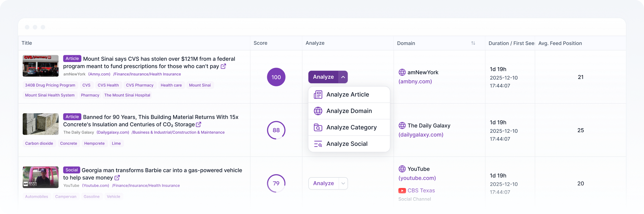Image resolution: width=644 pixels, height=214 pixels.
Task: Click the YouTube logo next to CBS Texas
Action: [x=402, y=191]
